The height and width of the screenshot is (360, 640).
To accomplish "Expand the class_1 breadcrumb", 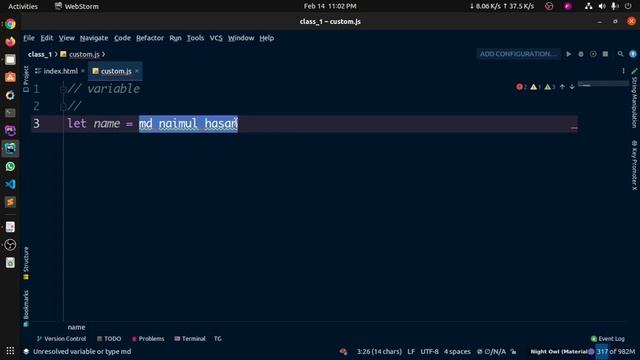I will [x=40, y=54].
